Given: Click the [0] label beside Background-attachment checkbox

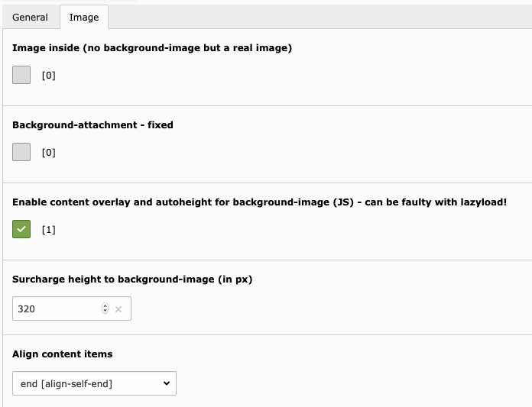Looking at the screenshot, I should [x=48, y=153].
